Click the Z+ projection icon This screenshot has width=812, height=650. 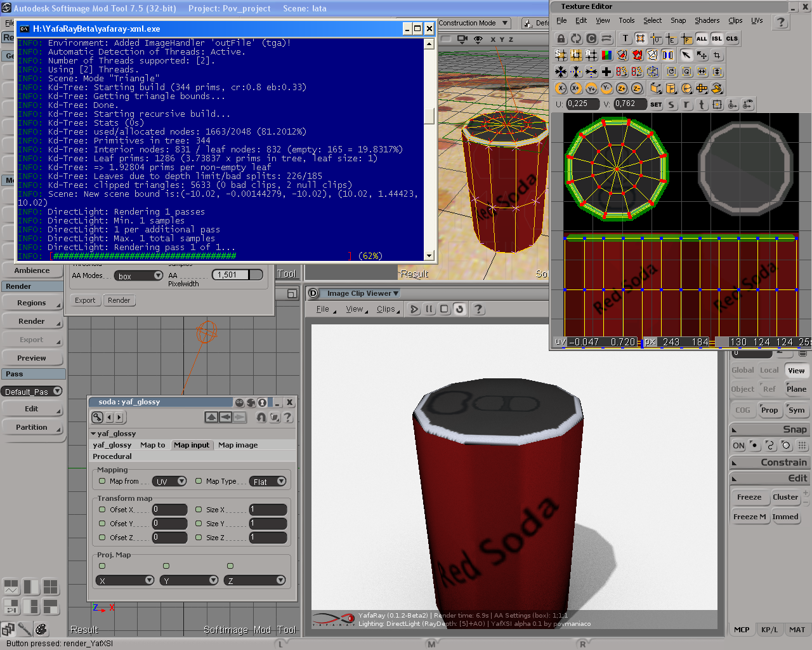pyautogui.click(x=622, y=88)
